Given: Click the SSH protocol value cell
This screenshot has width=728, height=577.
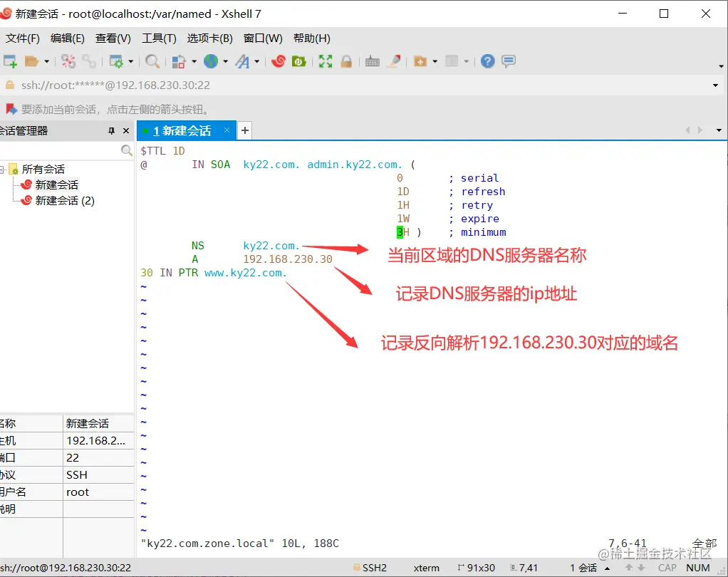Looking at the screenshot, I should click(x=98, y=475).
